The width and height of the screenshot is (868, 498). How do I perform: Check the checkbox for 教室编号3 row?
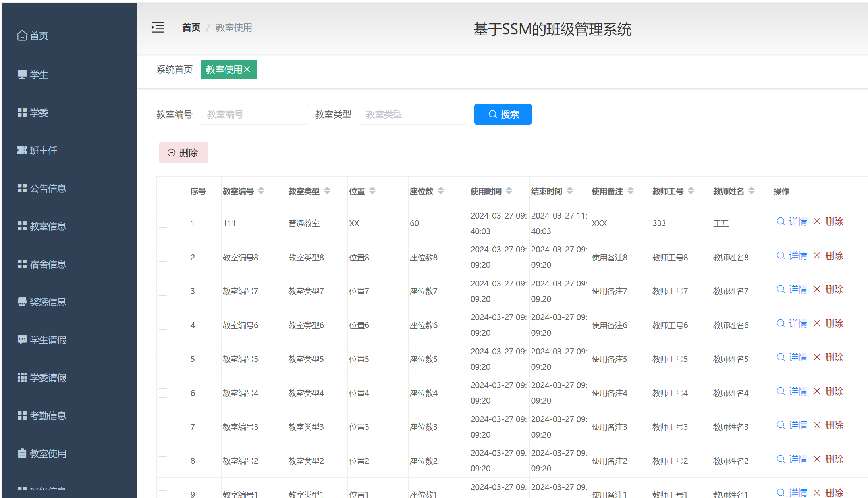pos(163,427)
